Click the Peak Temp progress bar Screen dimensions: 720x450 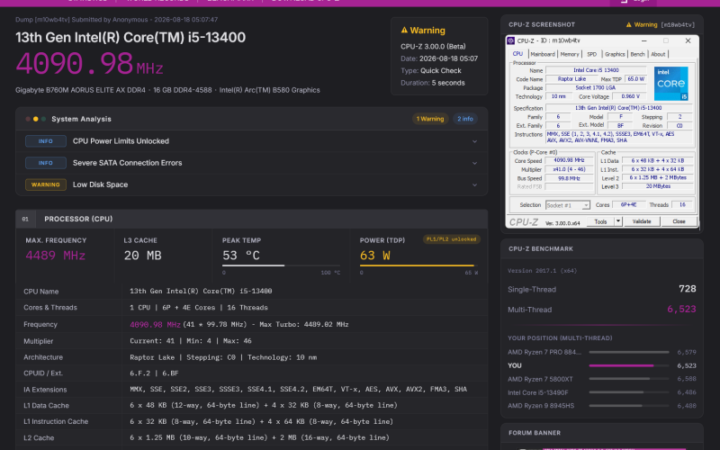(281, 265)
